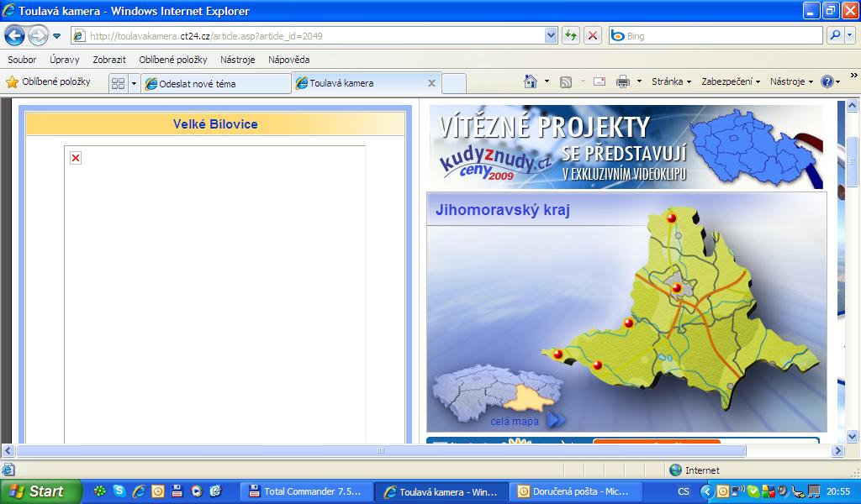This screenshot has height=504, width=861.
Task: Click the CS language indicator
Action: pos(684,491)
